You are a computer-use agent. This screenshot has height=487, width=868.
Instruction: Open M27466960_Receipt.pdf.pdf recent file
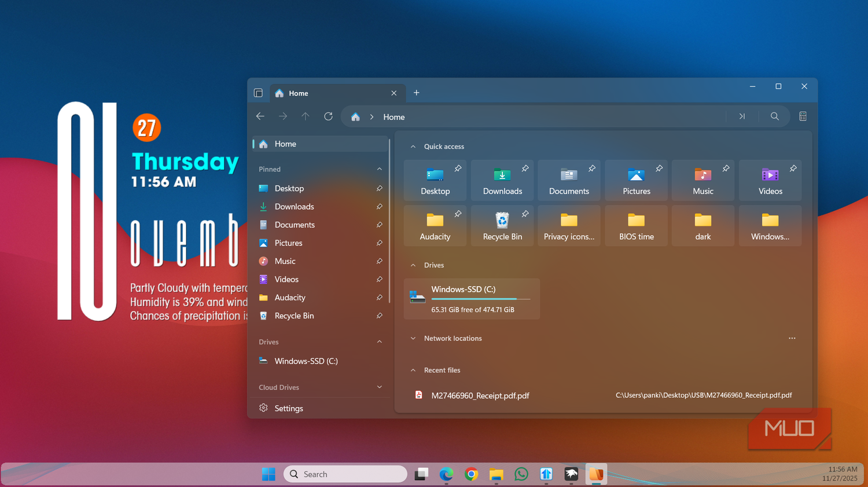604,396
